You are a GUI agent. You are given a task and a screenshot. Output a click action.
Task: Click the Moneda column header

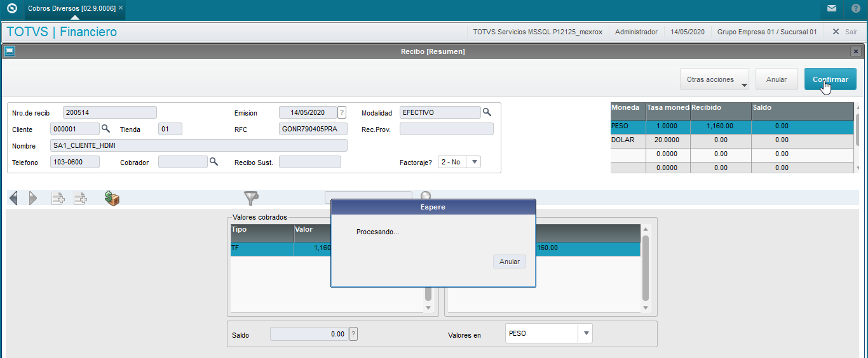[x=628, y=111]
